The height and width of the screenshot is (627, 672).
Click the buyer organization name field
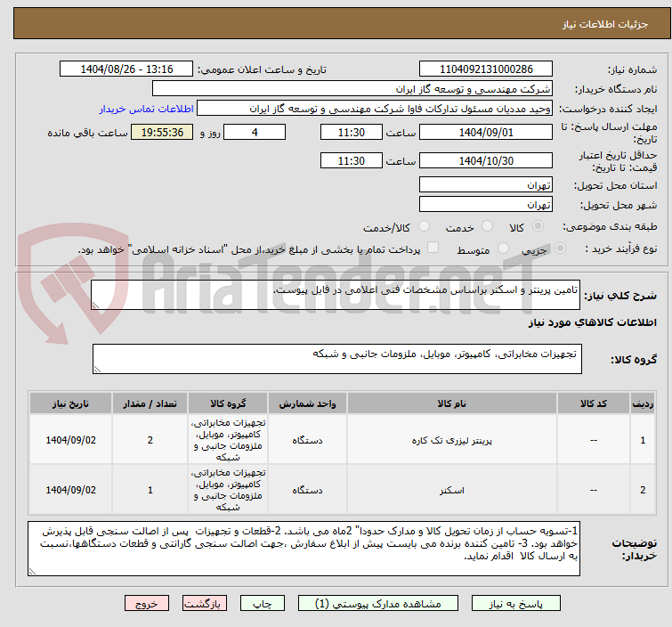(352, 89)
